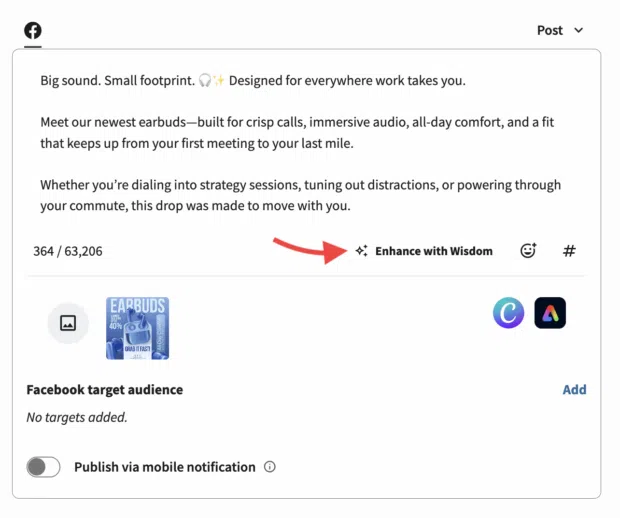Open the Adobe Express integration icon
This screenshot has width=620, height=518.
[550, 313]
